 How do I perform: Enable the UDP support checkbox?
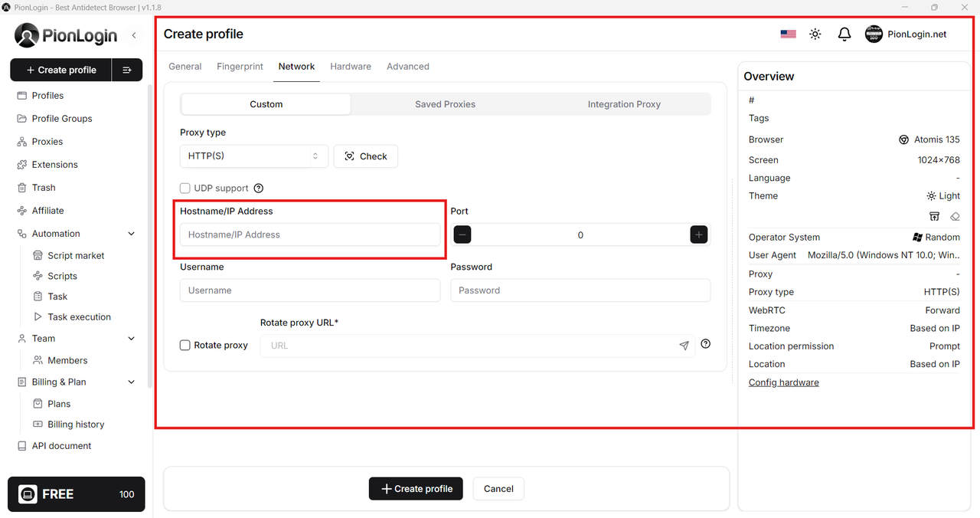coord(185,189)
